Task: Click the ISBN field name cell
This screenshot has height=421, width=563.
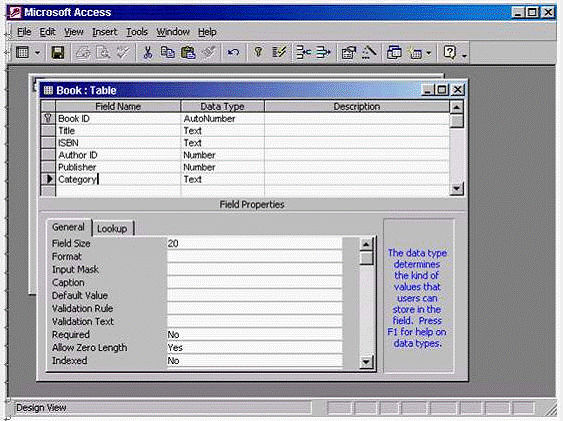Action: coord(118,143)
